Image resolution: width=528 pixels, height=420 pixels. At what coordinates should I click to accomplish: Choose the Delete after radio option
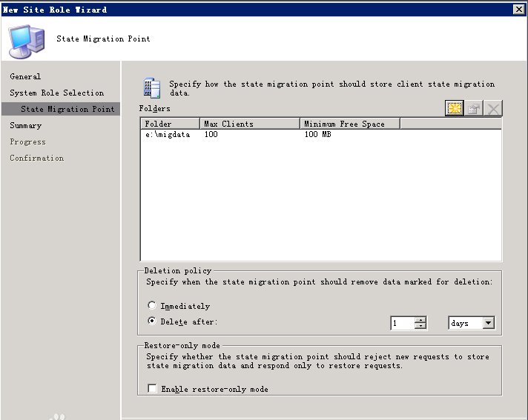click(x=152, y=321)
